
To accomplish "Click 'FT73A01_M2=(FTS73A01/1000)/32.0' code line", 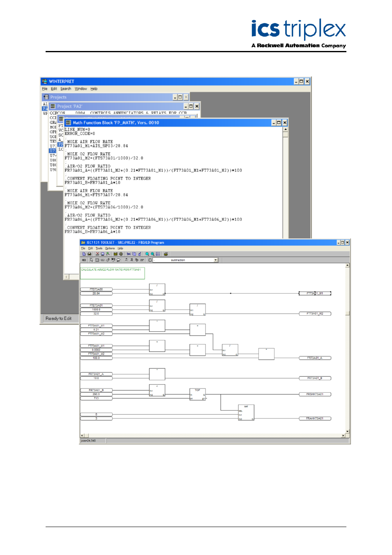I will click(104, 158).
